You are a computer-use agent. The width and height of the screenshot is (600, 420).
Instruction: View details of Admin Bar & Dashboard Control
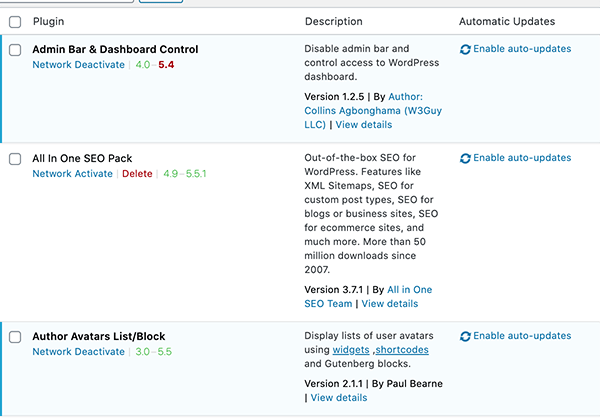[364, 125]
